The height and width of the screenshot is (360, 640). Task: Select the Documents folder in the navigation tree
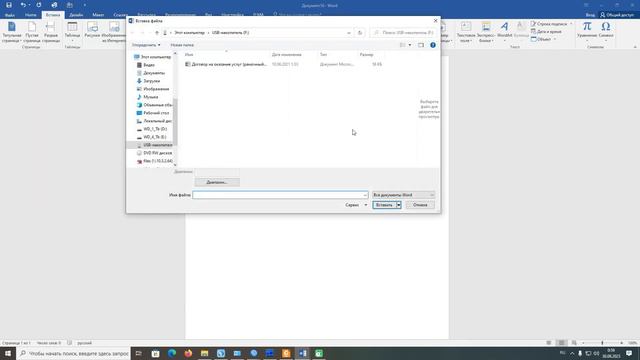[x=151, y=73]
